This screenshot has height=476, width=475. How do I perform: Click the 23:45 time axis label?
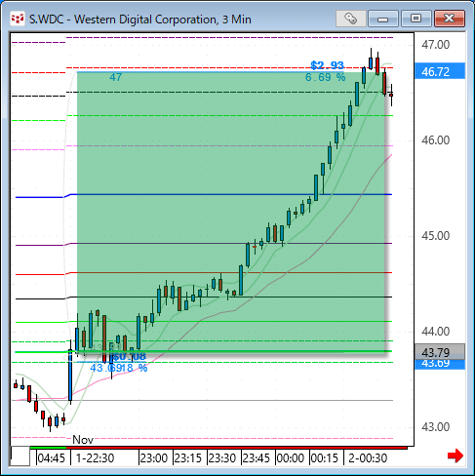(257, 458)
